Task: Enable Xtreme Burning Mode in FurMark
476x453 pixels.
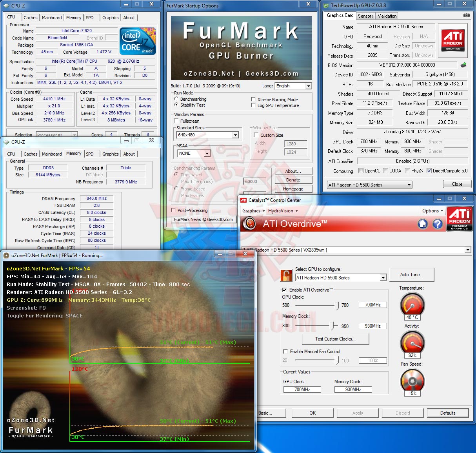Action: tap(253, 100)
